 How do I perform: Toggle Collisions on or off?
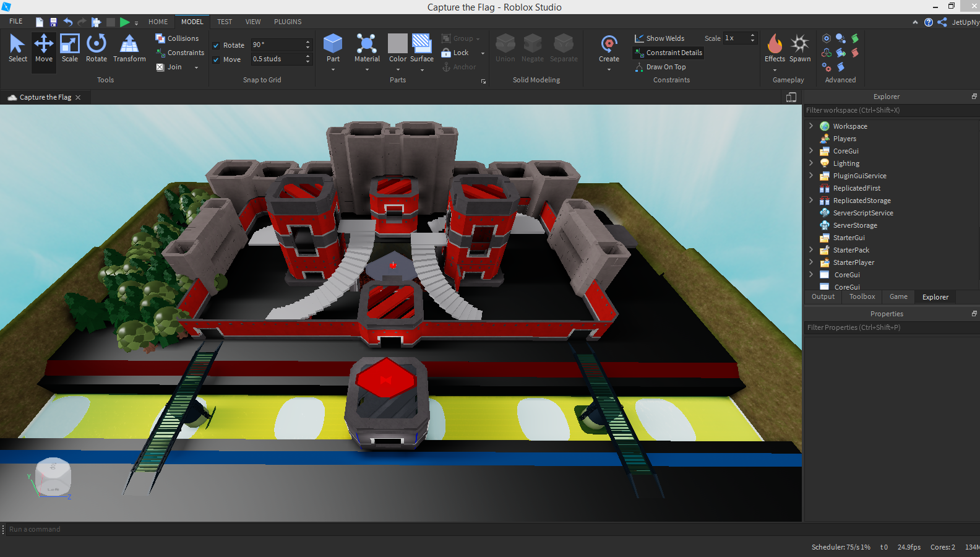click(177, 38)
